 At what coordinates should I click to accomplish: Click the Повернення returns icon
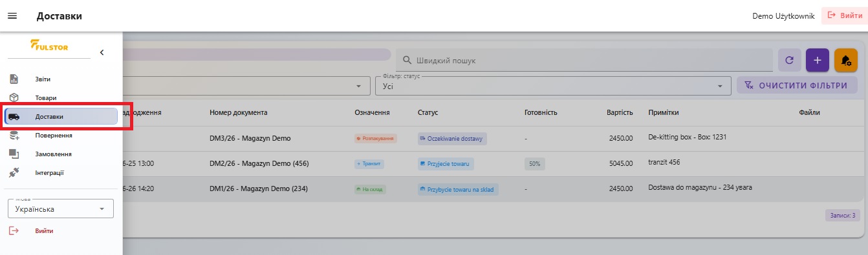[14, 136]
